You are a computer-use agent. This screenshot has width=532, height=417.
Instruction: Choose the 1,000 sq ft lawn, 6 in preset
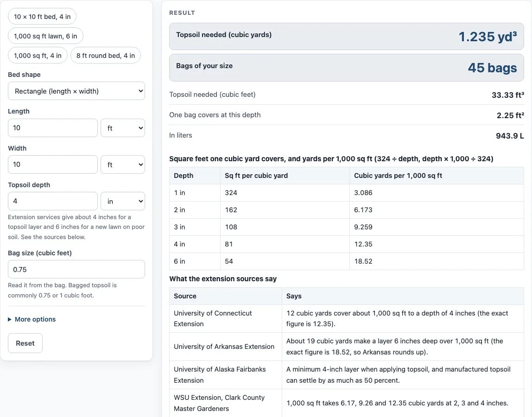[x=45, y=36]
